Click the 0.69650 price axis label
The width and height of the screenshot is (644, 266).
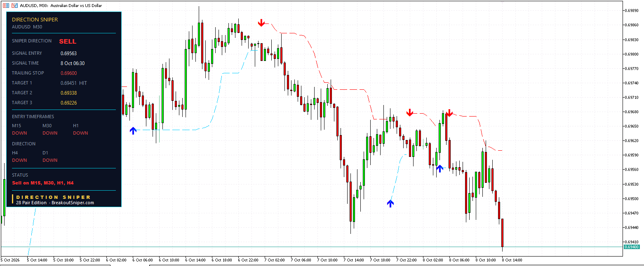[x=632, y=126]
